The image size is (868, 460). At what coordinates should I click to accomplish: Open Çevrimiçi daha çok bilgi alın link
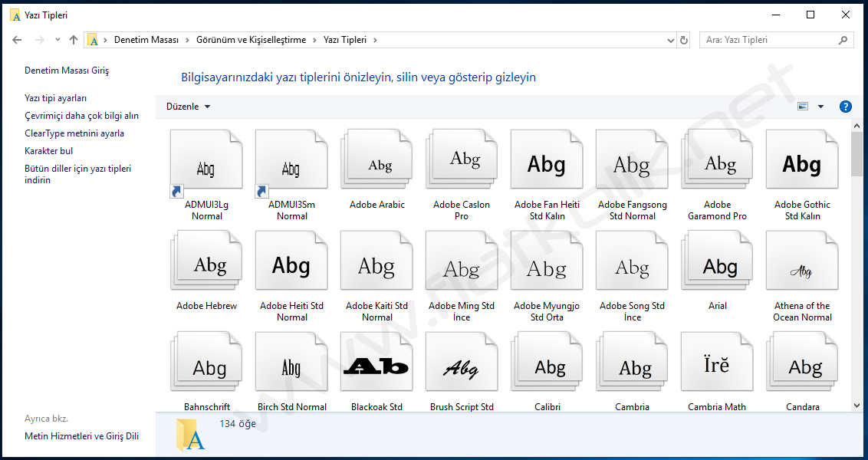coord(81,116)
